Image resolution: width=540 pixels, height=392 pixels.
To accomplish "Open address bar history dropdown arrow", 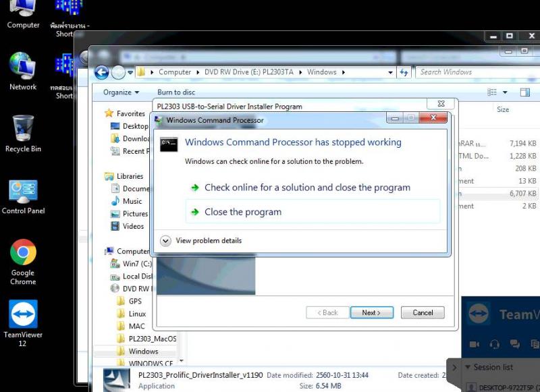I will (390, 73).
